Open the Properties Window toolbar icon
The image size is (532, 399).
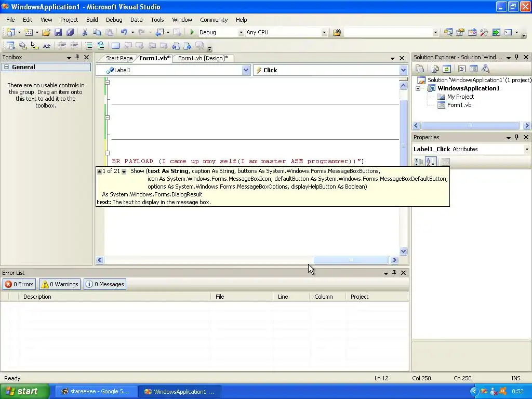coord(460,32)
